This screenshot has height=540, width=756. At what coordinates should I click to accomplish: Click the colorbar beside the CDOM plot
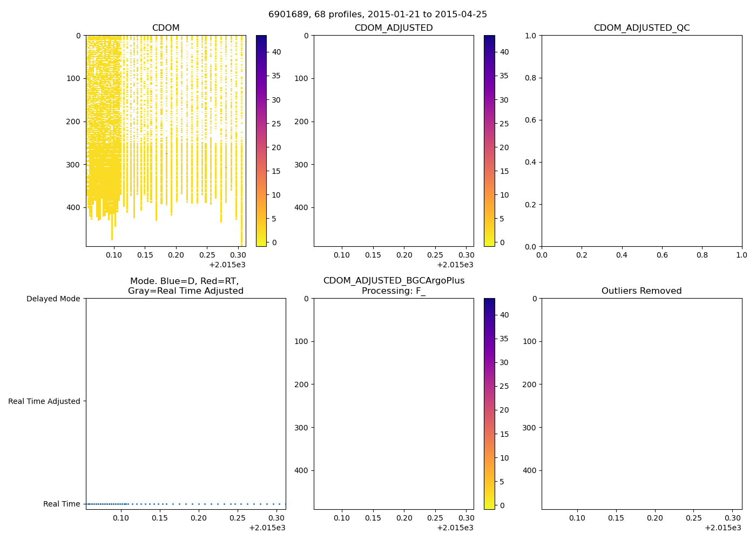click(x=261, y=140)
